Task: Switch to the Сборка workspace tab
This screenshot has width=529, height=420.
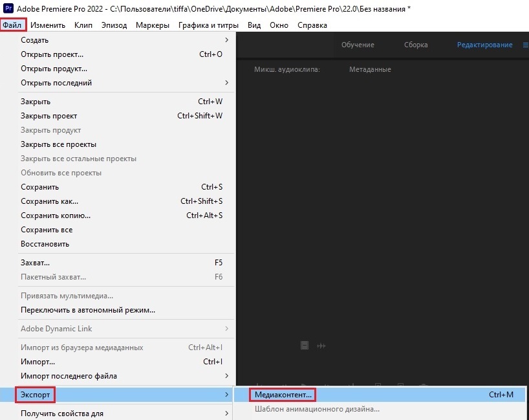Action: [416, 45]
